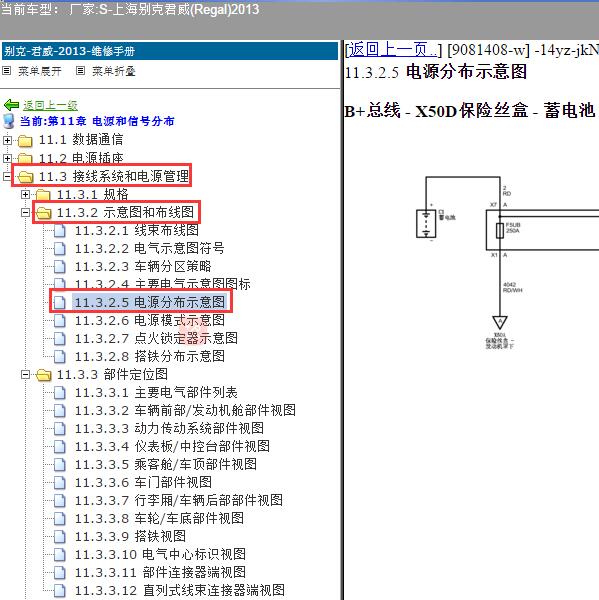Viewport: 599px width, 600px height.
Task: Click the X50A triangle connector in diagram
Action: (x=499, y=322)
